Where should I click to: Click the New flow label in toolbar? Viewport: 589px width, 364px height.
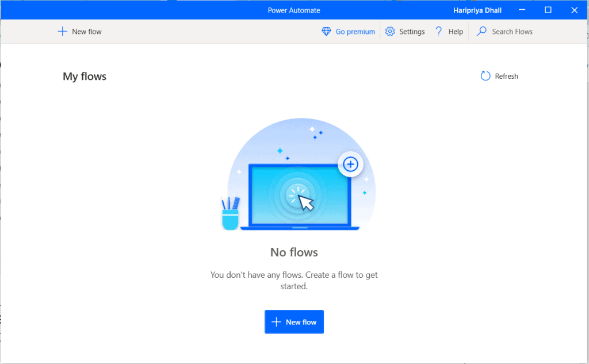(87, 32)
